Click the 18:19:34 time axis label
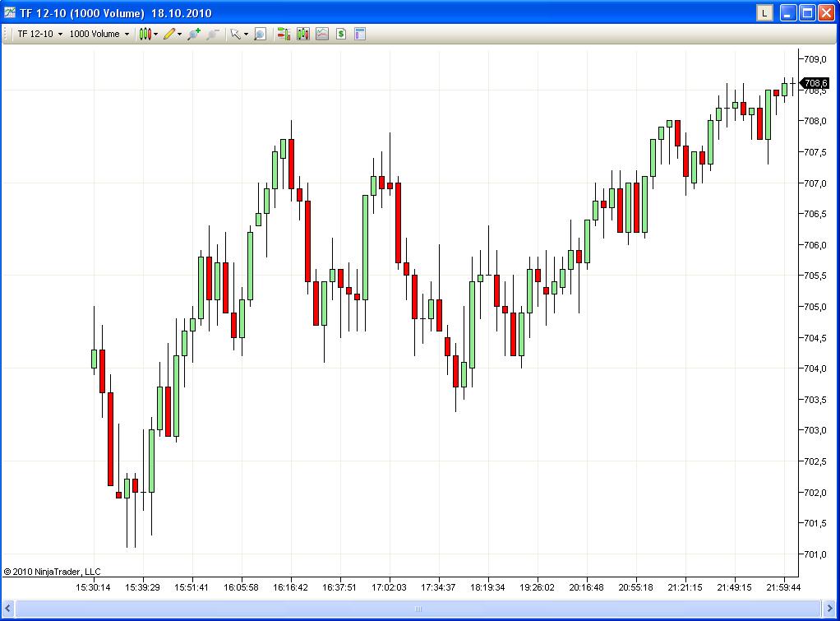 [x=487, y=588]
